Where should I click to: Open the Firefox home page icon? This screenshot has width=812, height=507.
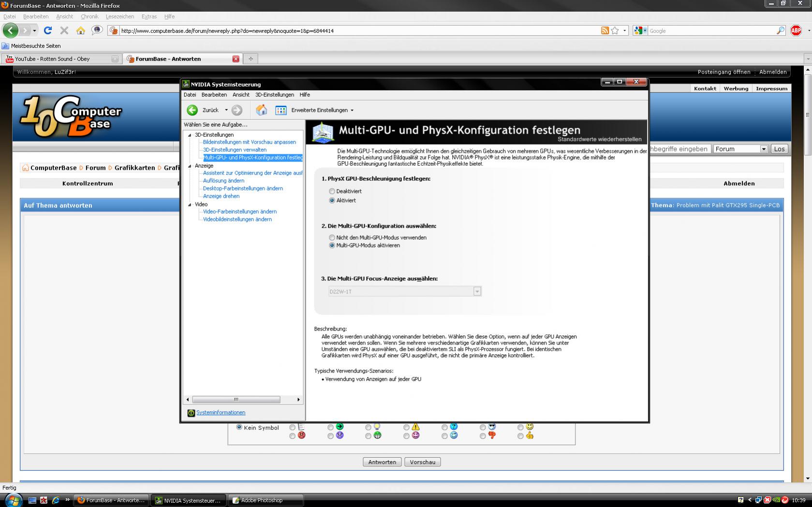(80, 30)
